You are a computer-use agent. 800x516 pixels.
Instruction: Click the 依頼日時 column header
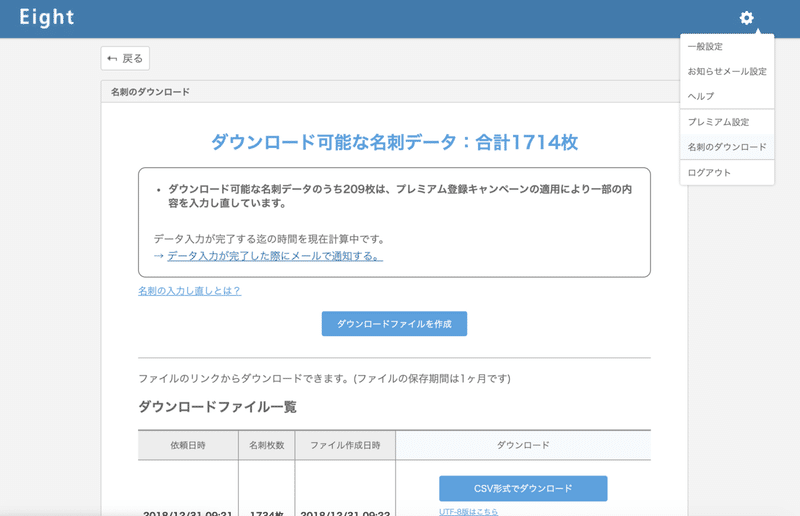click(188, 445)
